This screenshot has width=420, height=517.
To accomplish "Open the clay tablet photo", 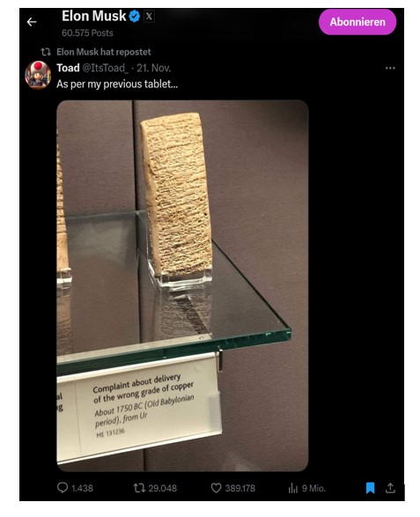I will pyautogui.click(x=182, y=285).
